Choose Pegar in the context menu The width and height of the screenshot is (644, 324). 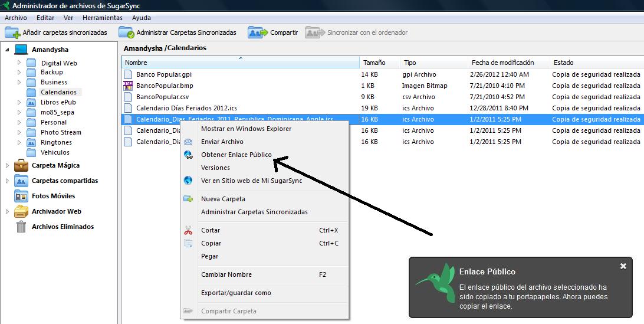(x=209, y=256)
